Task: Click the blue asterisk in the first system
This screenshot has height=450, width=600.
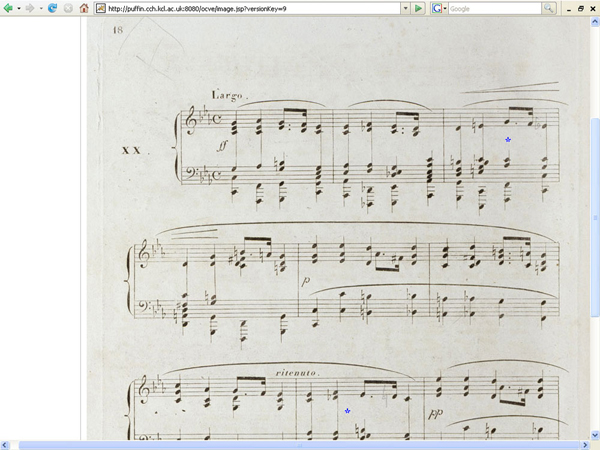Action: [x=508, y=140]
